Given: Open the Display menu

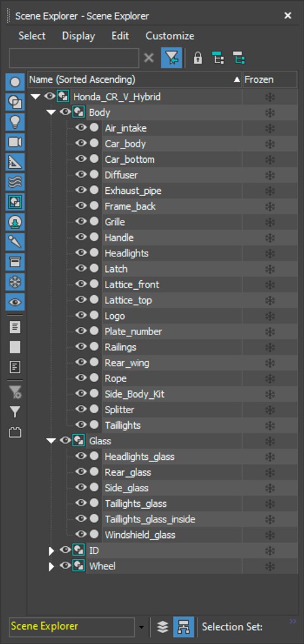Looking at the screenshot, I should (x=79, y=36).
